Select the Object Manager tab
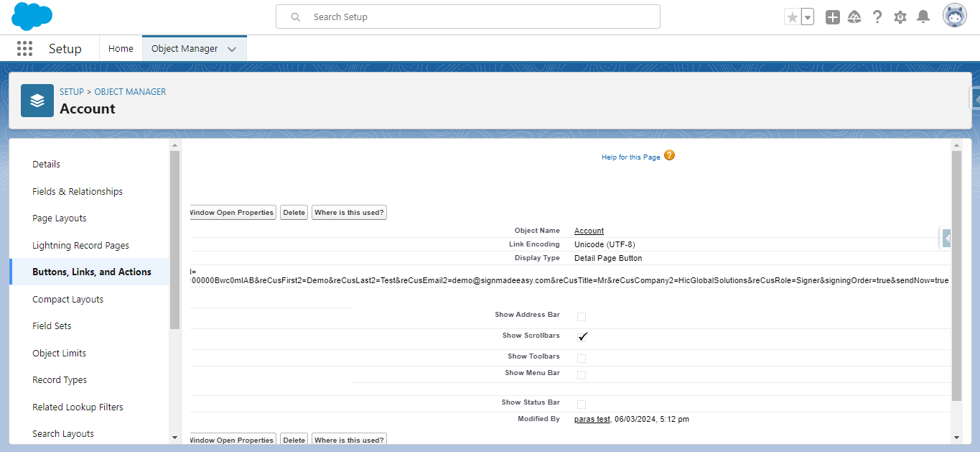 185,49
